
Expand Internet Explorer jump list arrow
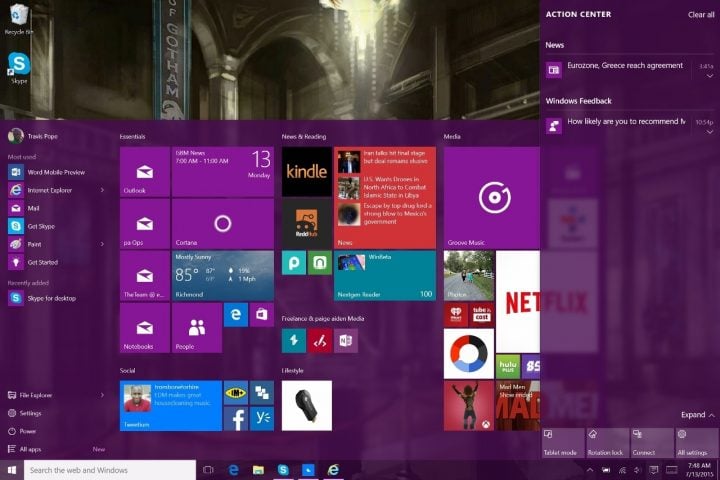102,190
